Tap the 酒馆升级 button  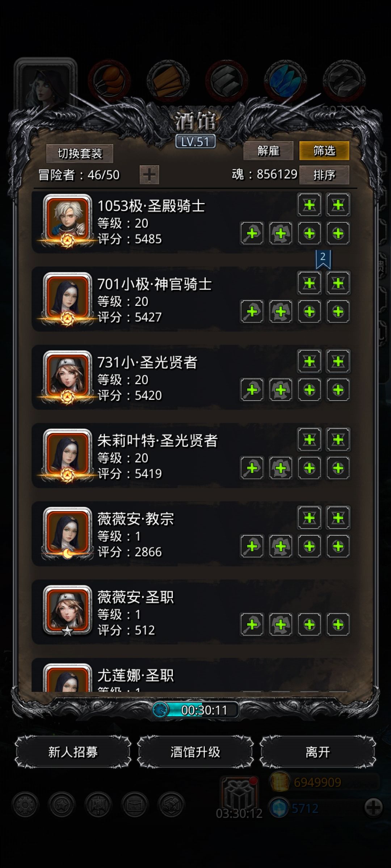pyautogui.click(x=195, y=752)
